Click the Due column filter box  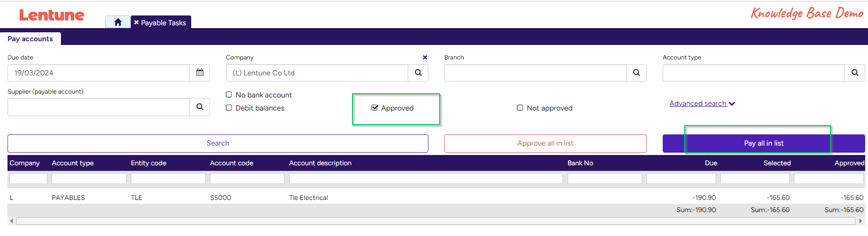pos(681,178)
